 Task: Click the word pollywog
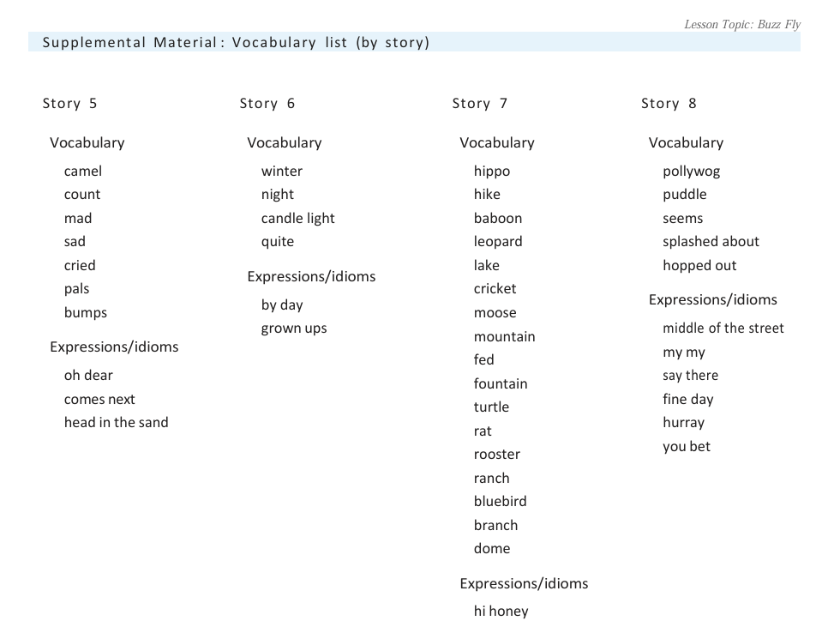pyautogui.click(x=691, y=172)
